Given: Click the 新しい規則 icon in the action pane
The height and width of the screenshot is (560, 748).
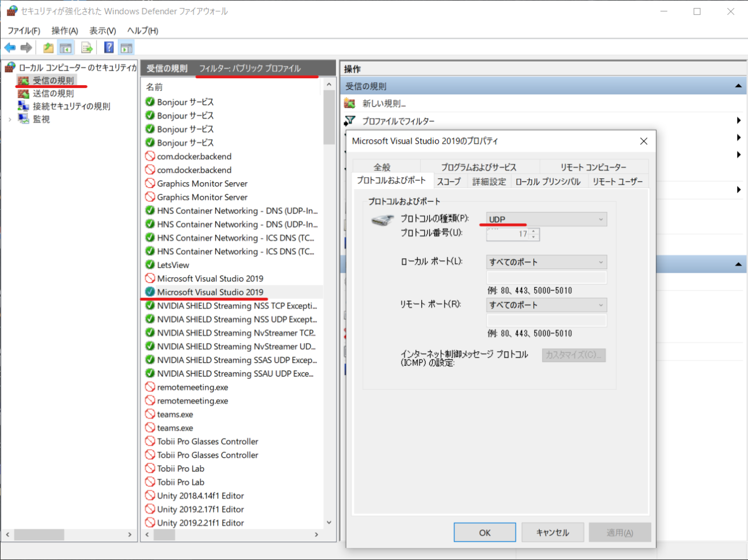Looking at the screenshot, I should pos(350,103).
